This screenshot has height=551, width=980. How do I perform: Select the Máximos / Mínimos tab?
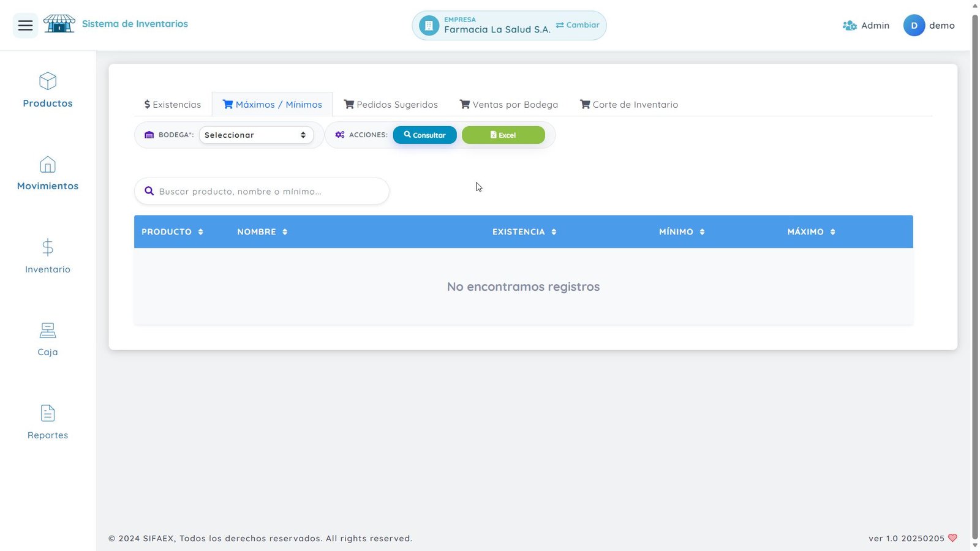(x=272, y=105)
